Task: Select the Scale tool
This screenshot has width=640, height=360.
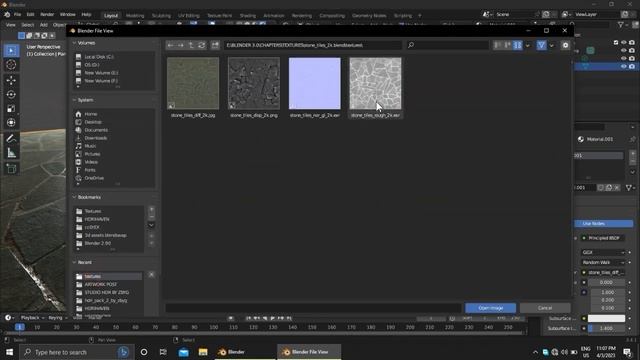Action: point(11,109)
